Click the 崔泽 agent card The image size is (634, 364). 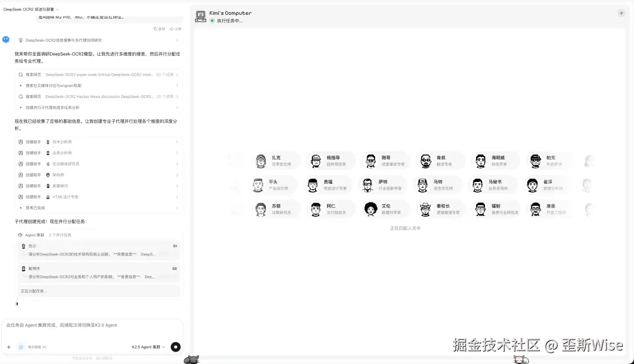pos(548,186)
